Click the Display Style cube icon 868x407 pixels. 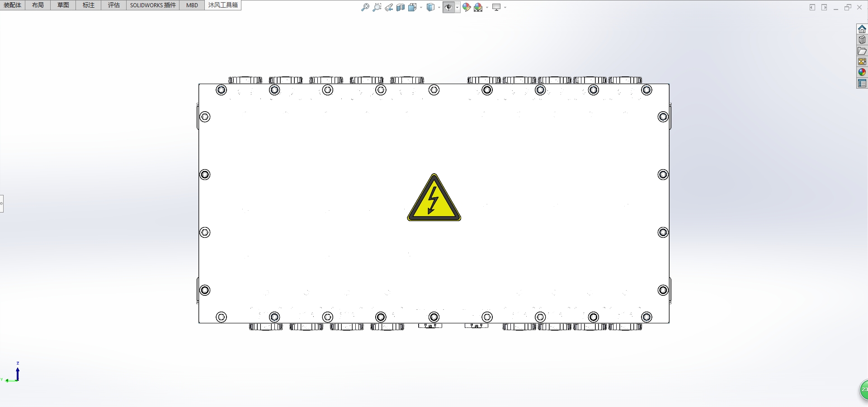coord(430,7)
